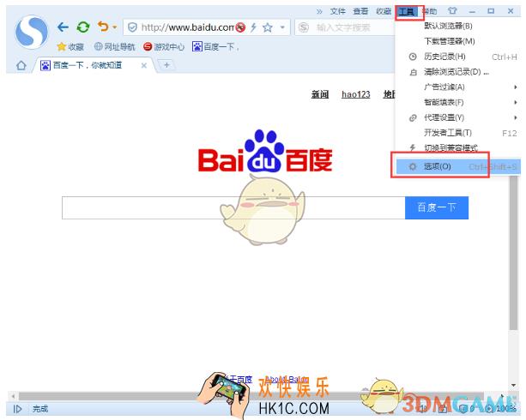This screenshot has height=420, width=526.
Task: Open the 网址导航 bookmark
Action: 114,46
